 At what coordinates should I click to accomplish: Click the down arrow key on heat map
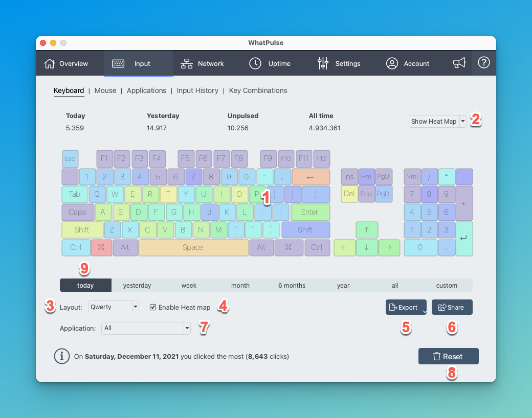click(367, 247)
